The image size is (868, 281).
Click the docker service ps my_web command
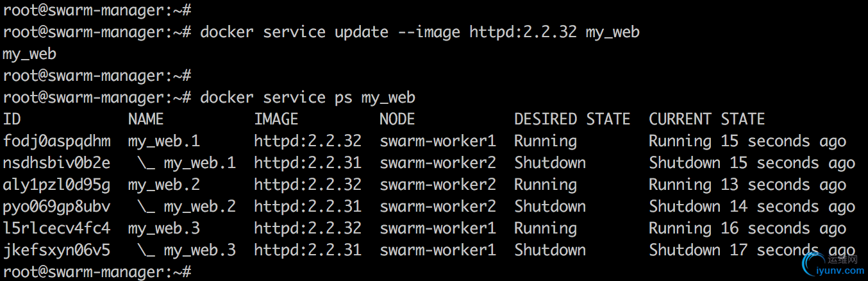[x=308, y=98]
